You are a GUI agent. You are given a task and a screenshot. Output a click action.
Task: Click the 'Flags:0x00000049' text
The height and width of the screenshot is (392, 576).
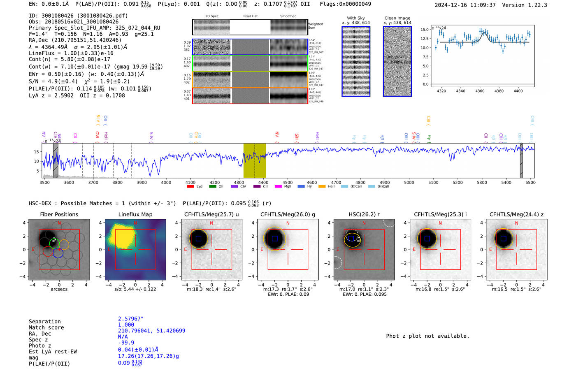[345, 4]
